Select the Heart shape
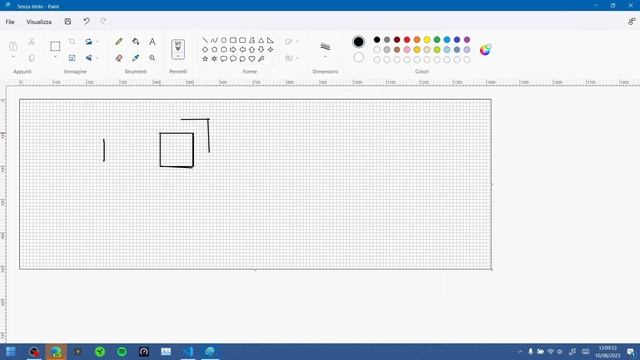The height and width of the screenshot is (360, 640). [x=252, y=59]
